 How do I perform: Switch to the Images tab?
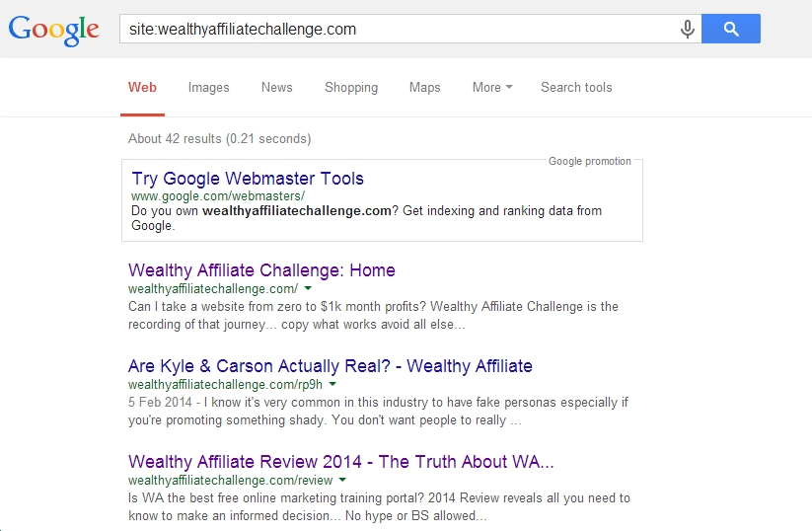tap(209, 88)
